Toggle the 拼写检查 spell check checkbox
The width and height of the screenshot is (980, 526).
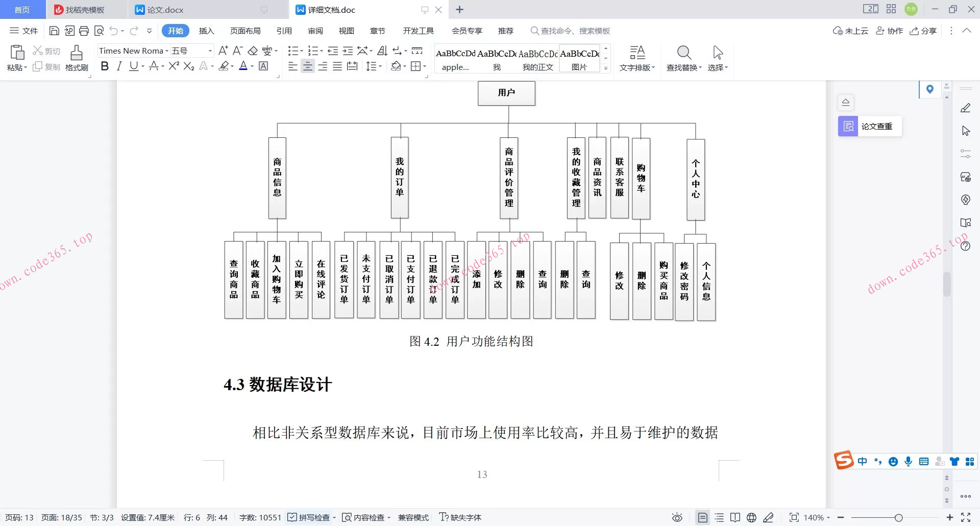pyautogui.click(x=292, y=517)
